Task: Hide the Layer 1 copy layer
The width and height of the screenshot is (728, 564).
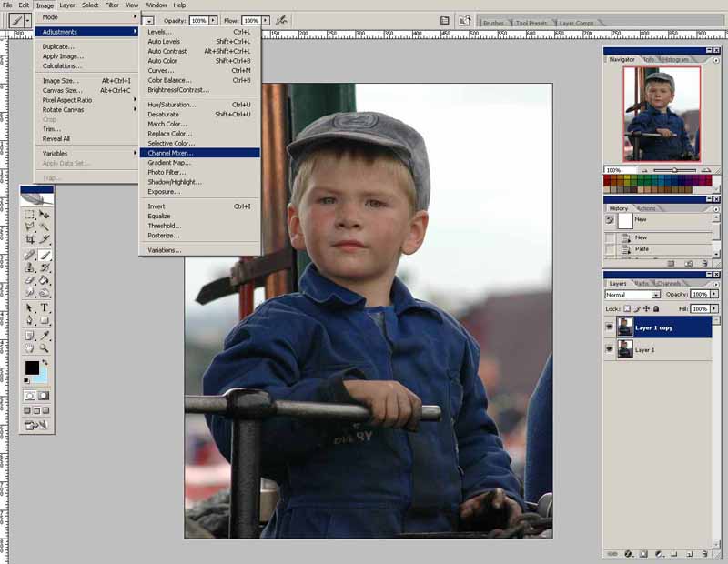Action: click(x=610, y=327)
